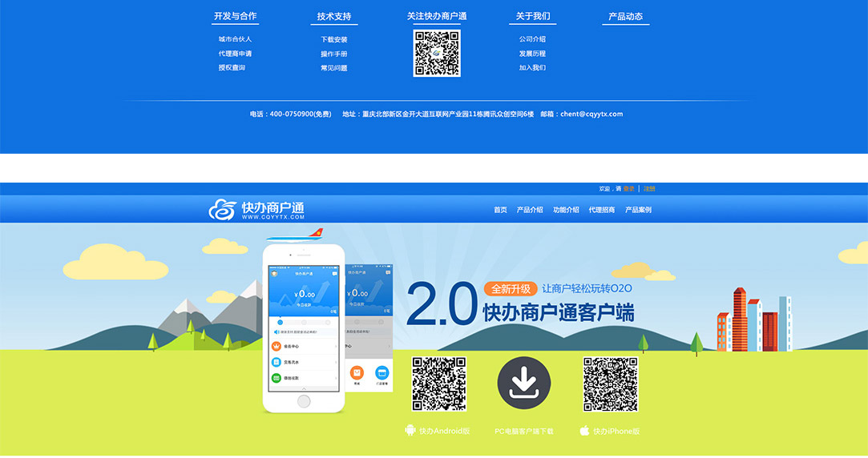Open 产品介绍 navigation item
This screenshot has height=458, width=868.
point(529,210)
